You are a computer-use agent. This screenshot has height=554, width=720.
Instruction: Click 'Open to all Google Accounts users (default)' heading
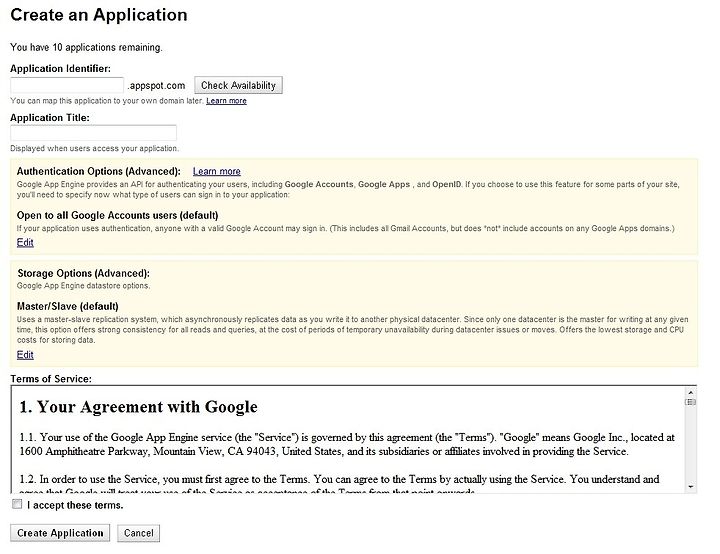pyautogui.click(x=118, y=215)
